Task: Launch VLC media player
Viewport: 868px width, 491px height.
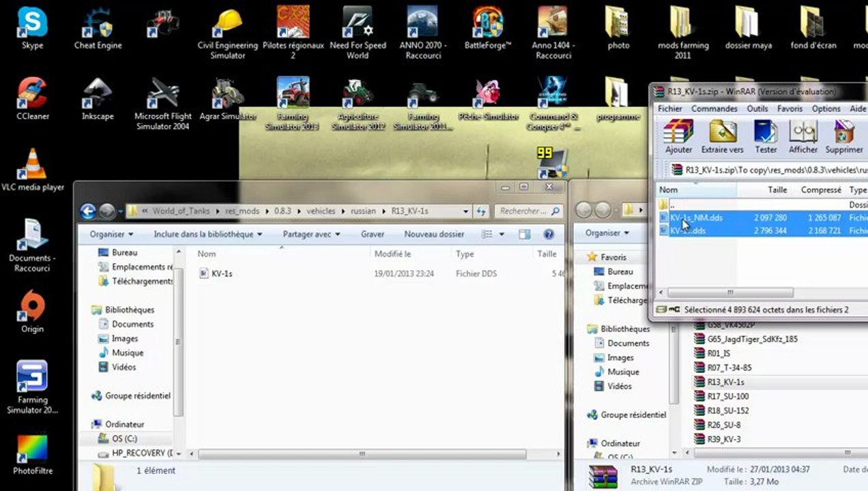Action: click(x=32, y=170)
